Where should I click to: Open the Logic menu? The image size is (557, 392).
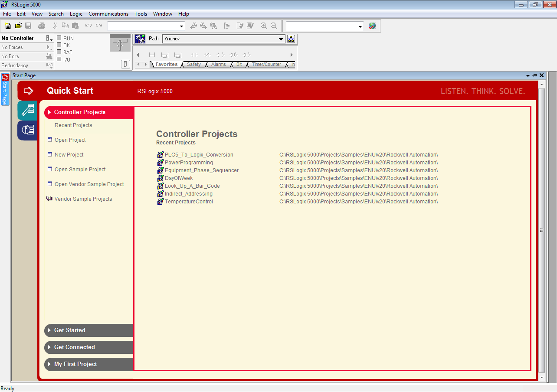(x=76, y=14)
